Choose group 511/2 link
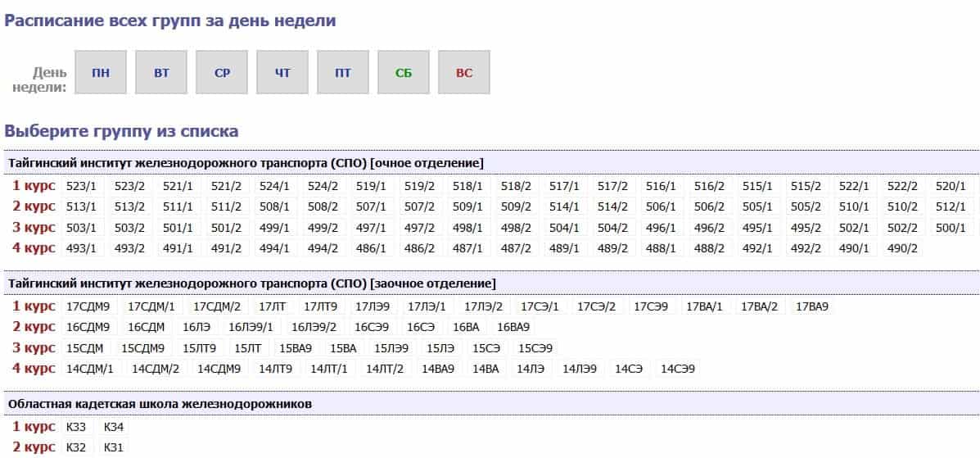This screenshot has width=980, height=458. (226, 206)
